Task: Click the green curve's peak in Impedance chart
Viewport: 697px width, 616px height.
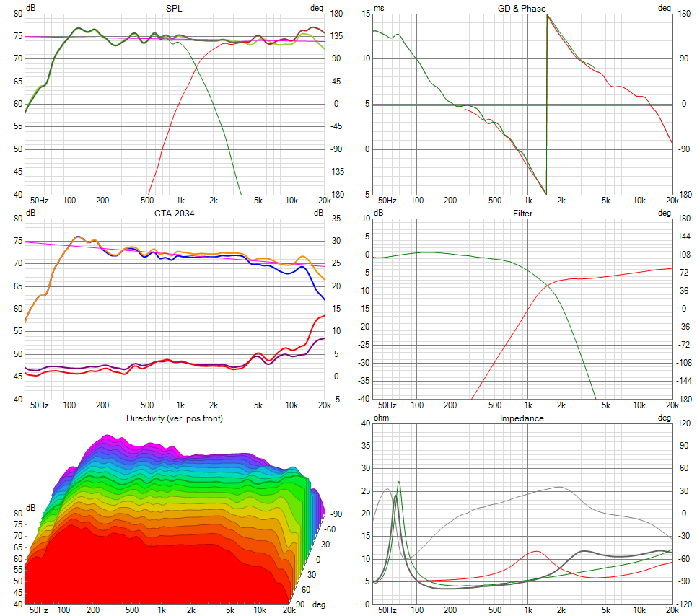Action: pyautogui.click(x=399, y=483)
